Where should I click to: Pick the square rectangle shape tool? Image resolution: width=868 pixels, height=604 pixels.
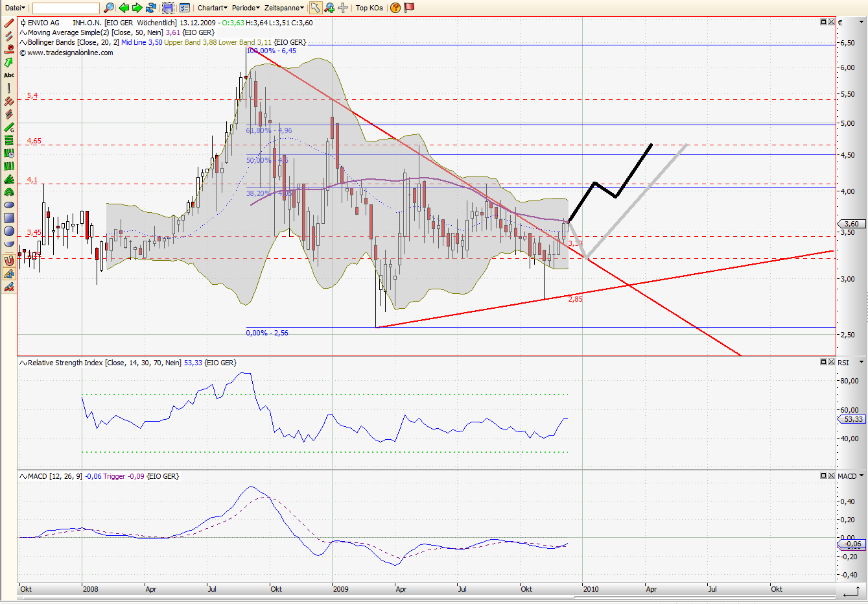9,218
